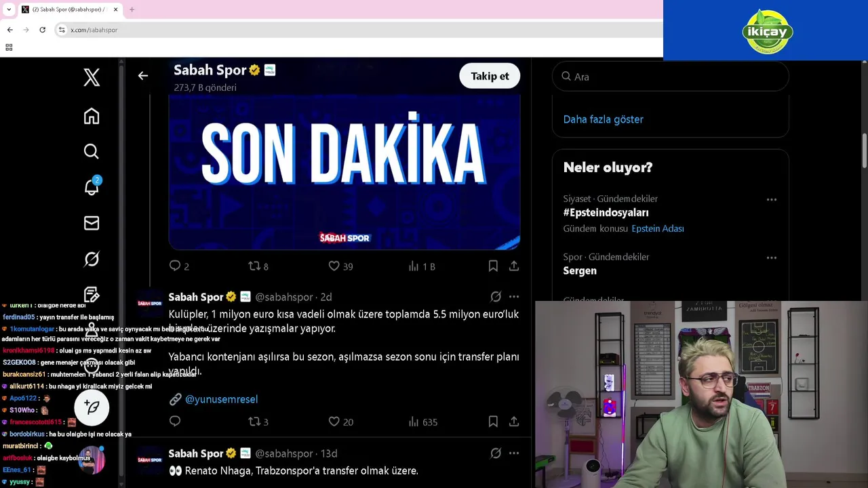Click browser back arrow

9,30
